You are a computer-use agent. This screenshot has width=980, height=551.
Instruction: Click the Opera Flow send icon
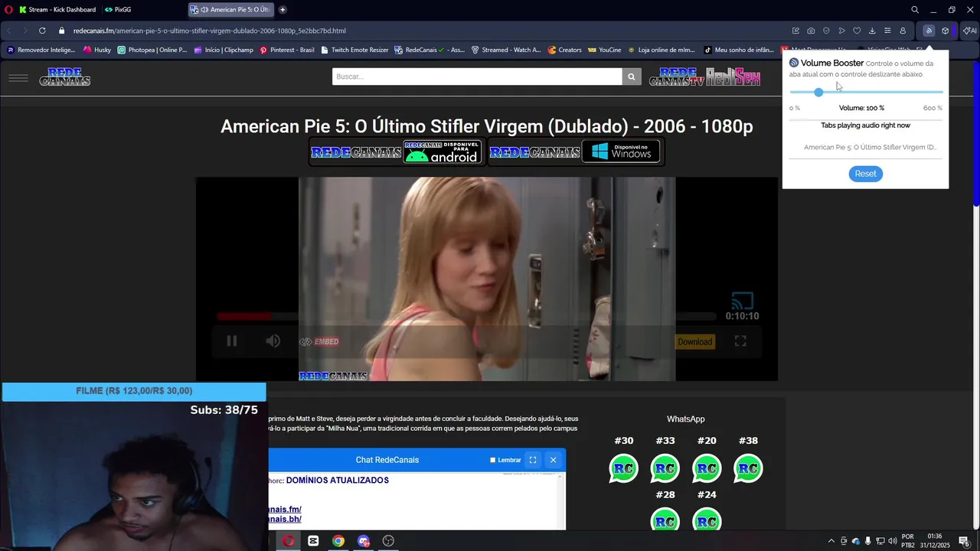point(841,31)
